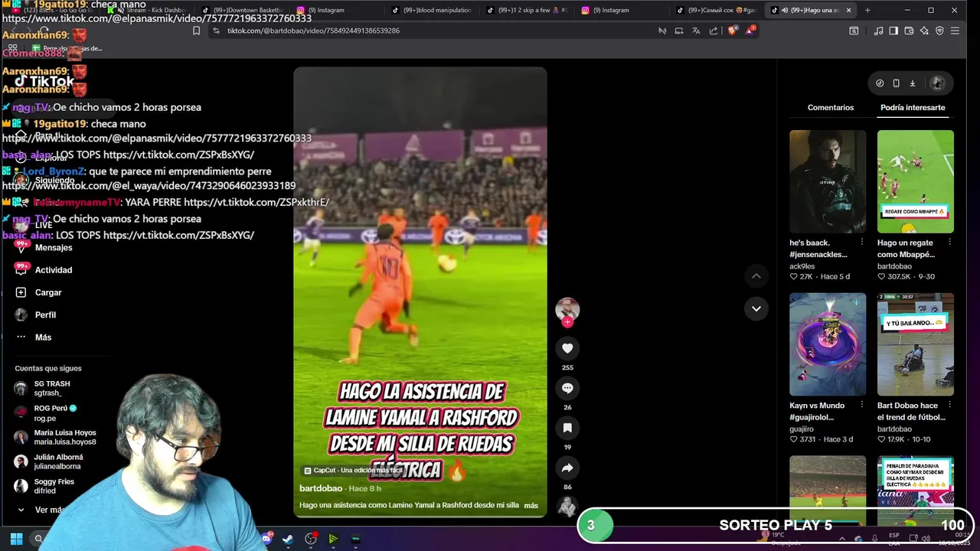This screenshot has height=551, width=980.
Task: Open the comments speech bubble icon
Action: click(x=567, y=388)
